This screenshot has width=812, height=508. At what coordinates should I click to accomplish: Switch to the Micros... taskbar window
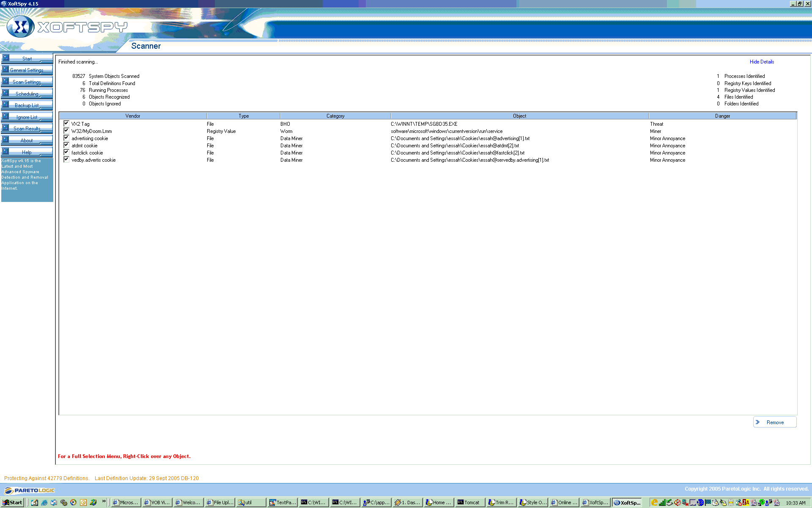(x=126, y=502)
